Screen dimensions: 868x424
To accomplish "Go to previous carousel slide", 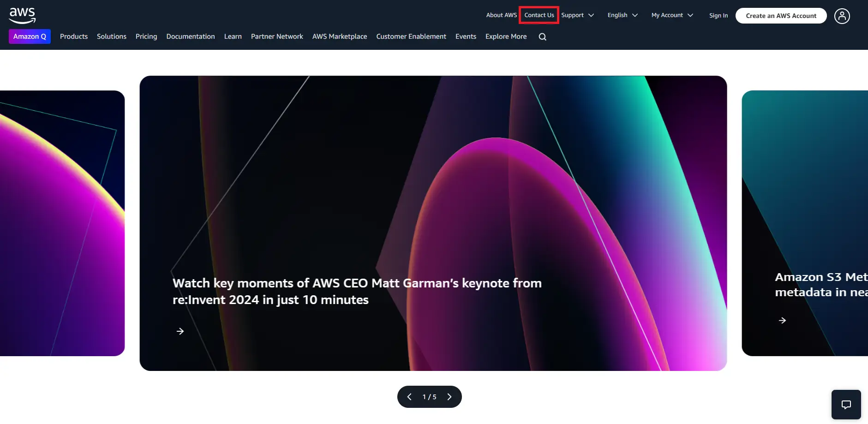I will click(x=409, y=397).
